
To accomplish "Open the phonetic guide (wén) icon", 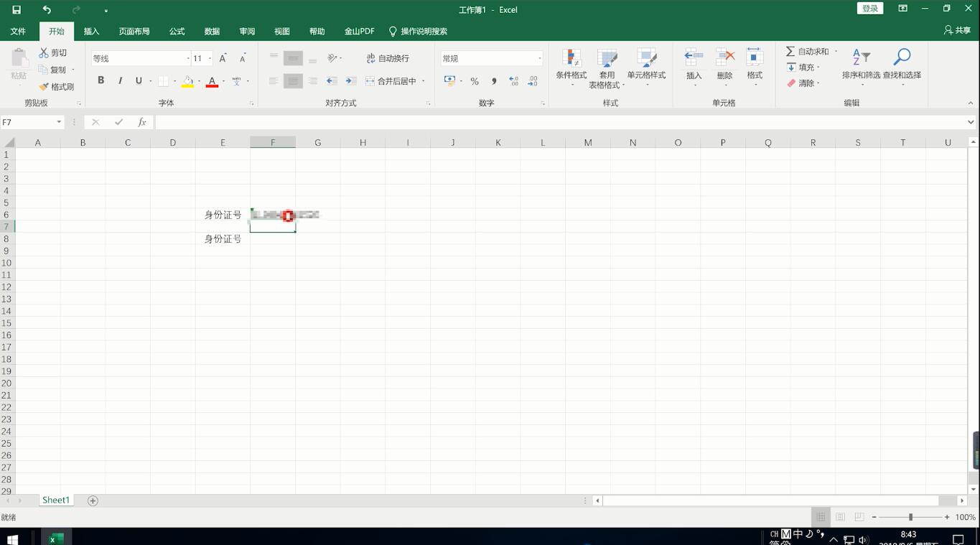I will tap(236, 81).
